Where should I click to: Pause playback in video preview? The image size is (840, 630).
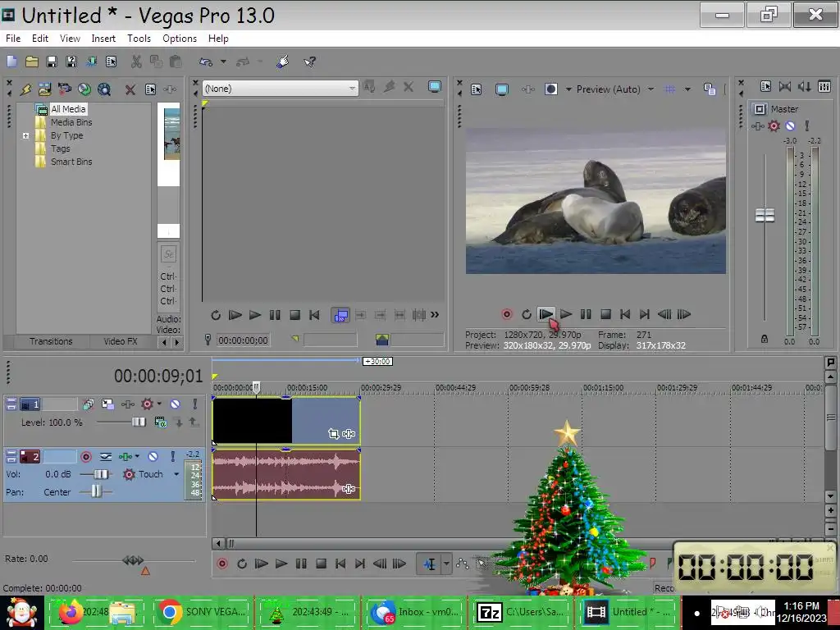pos(586,314)
